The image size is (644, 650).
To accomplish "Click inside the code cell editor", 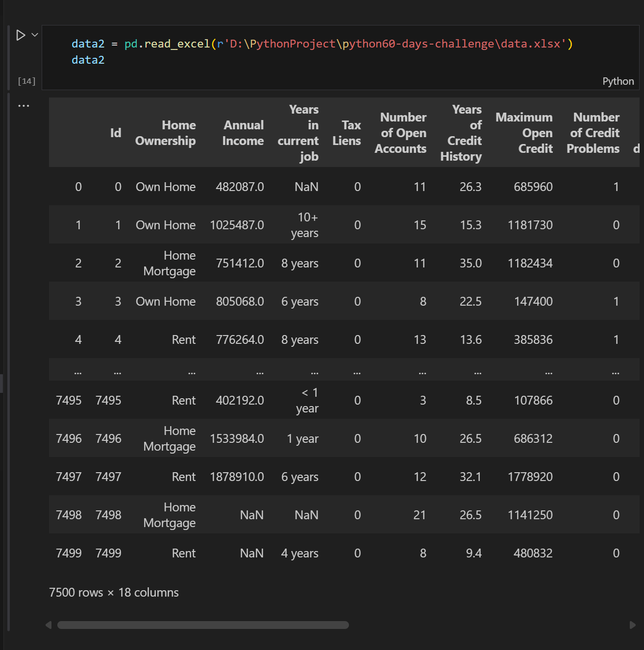I will (x=341, y=57).
